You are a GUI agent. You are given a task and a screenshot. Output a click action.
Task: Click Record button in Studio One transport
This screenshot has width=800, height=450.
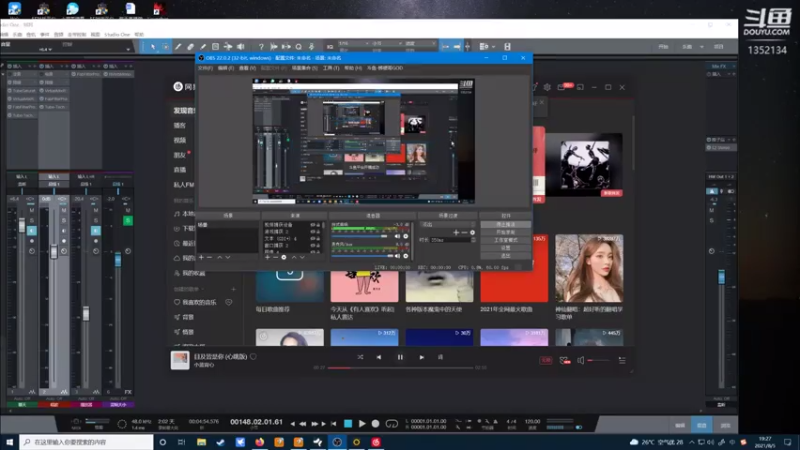(x=376, y=423)
